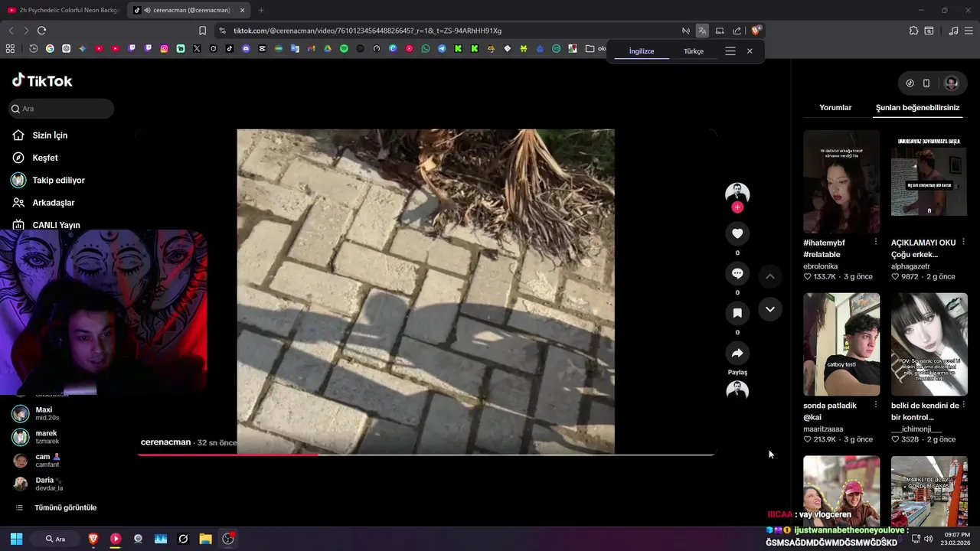Open more options for belki de kendini video
This screenshot has width=980, height=551.
pyautogui.click(x=964, y=405)
